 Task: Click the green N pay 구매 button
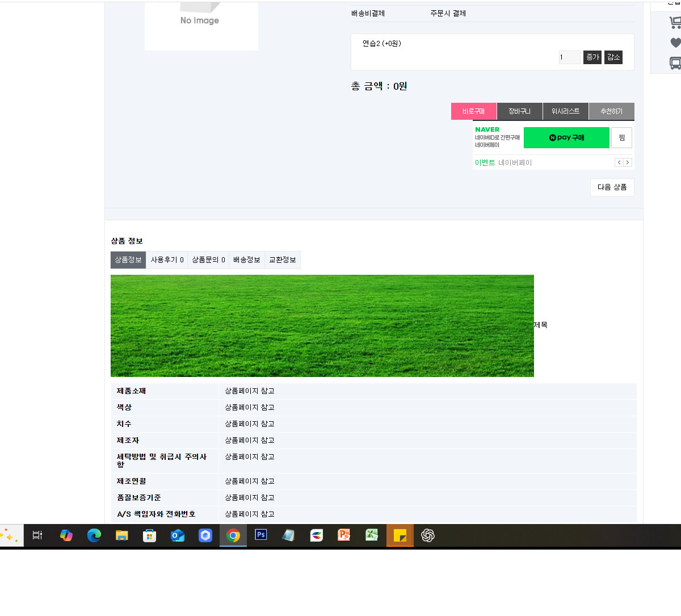coord(566,137)
